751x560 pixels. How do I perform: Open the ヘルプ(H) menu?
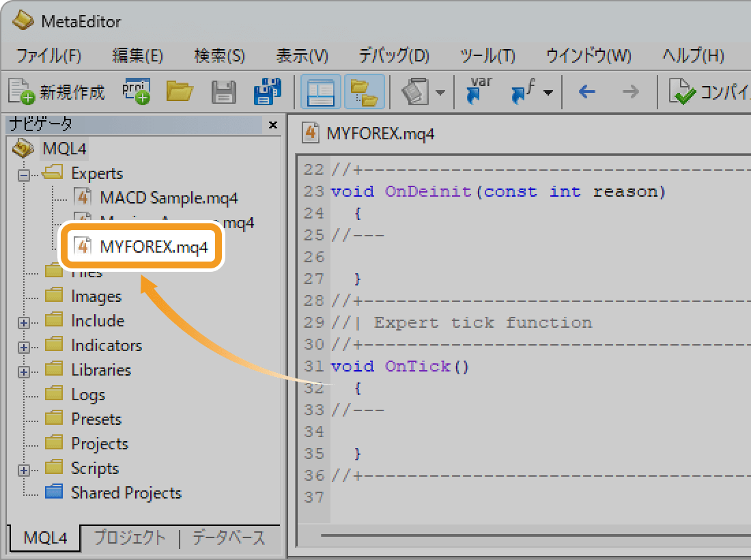point(693,55)
